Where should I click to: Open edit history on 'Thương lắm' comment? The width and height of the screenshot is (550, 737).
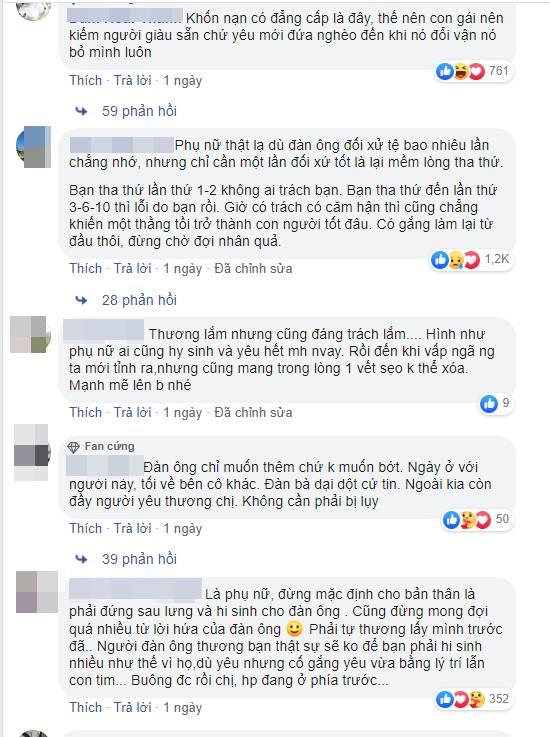tap(253, 413)
